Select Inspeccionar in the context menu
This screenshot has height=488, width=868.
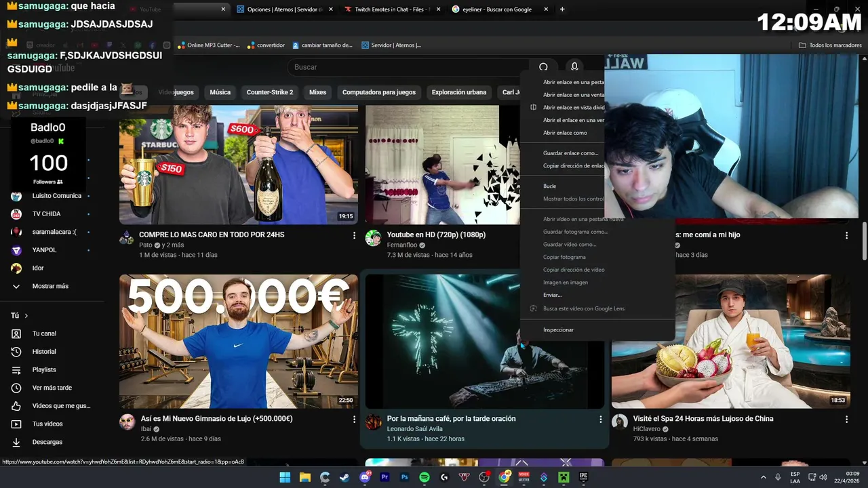tap(558, 330)
